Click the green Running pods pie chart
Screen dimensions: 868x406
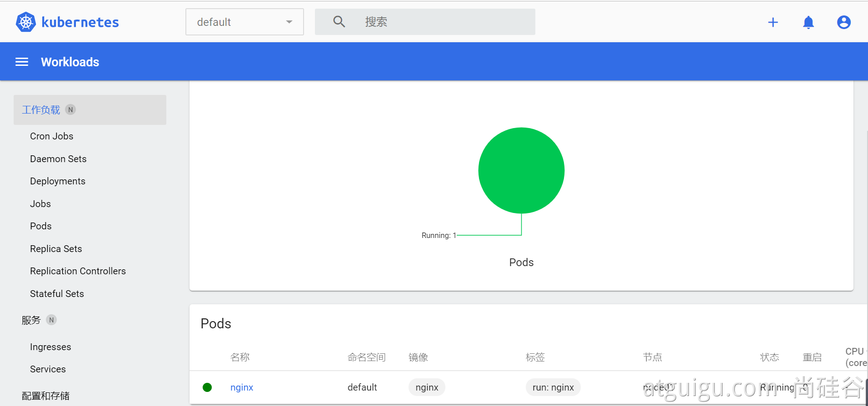point(521,170)
